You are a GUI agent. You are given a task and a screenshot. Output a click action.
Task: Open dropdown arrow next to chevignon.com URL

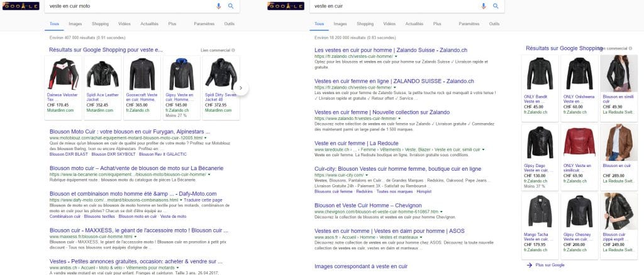pyautogui.click(x=441, y=212)
